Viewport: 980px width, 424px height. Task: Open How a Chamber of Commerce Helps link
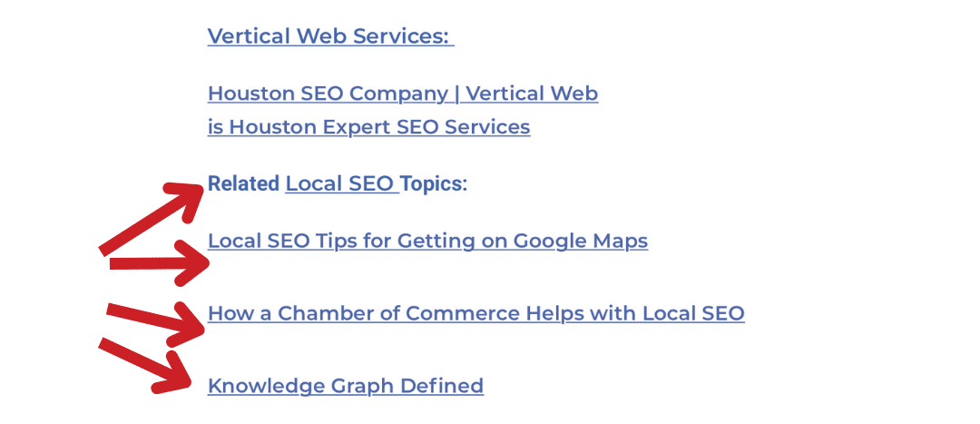coord(475,314)
